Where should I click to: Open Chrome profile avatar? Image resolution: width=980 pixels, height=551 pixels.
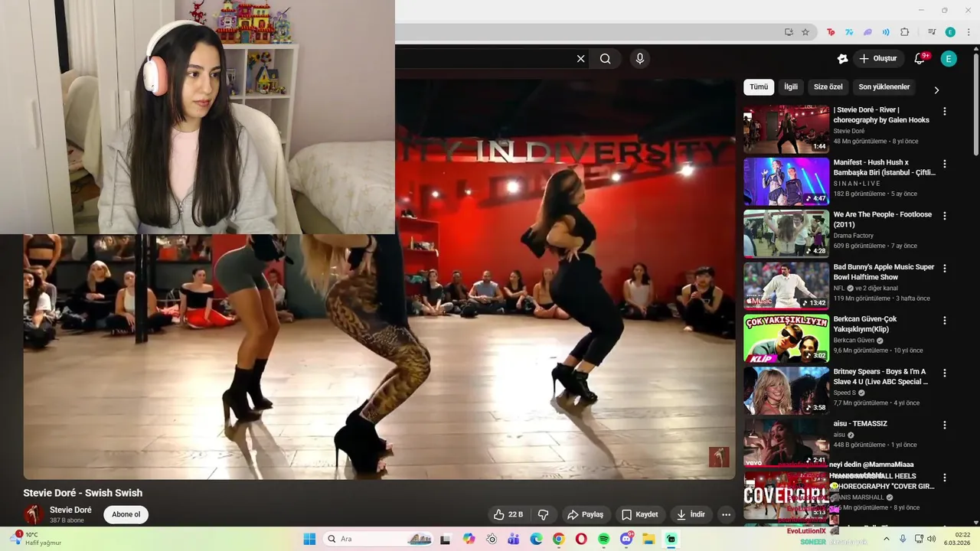tap(950, 32)
